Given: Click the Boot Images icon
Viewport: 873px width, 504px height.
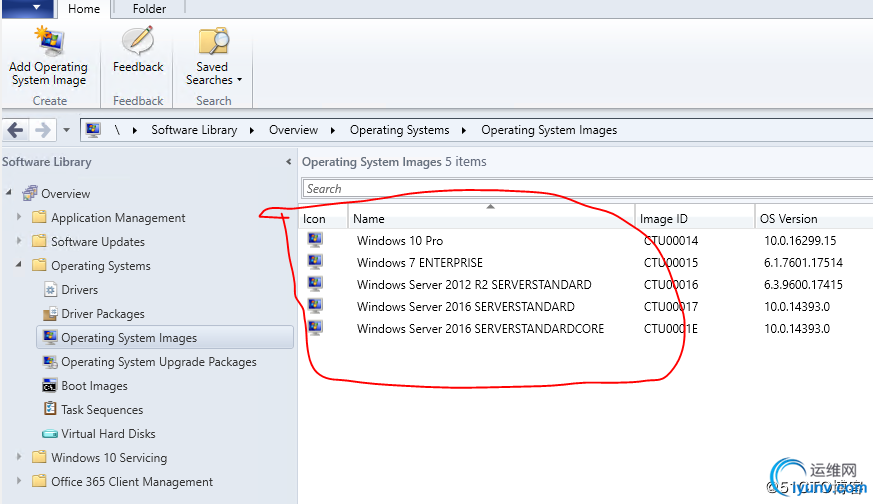Looking at the screenshot, I should [49, 385].
